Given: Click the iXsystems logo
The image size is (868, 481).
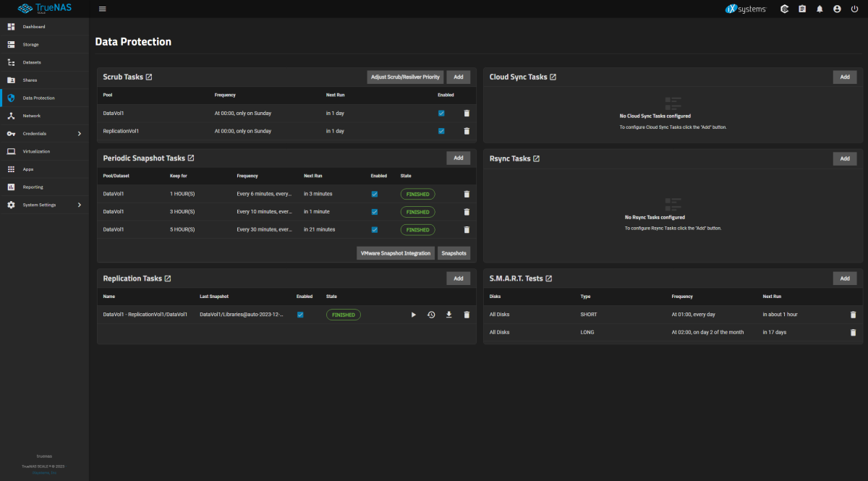Looking at the screenshot, I should [745, 9].
